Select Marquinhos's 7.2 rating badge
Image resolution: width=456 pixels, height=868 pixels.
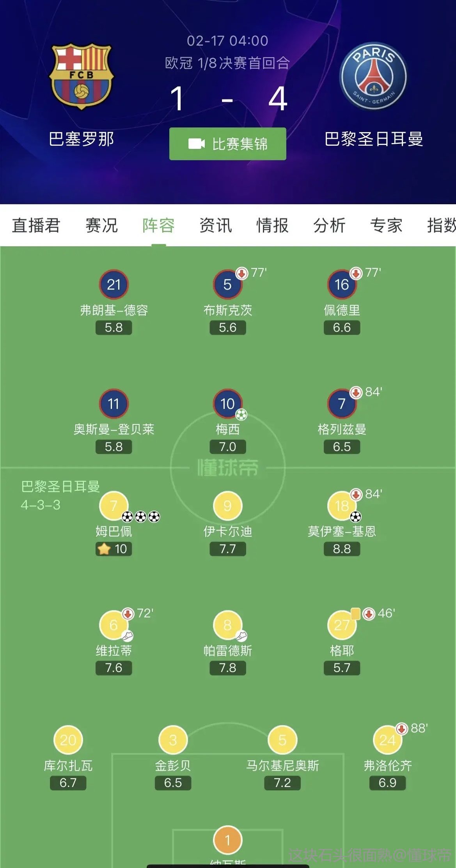(x=282, y=783)
